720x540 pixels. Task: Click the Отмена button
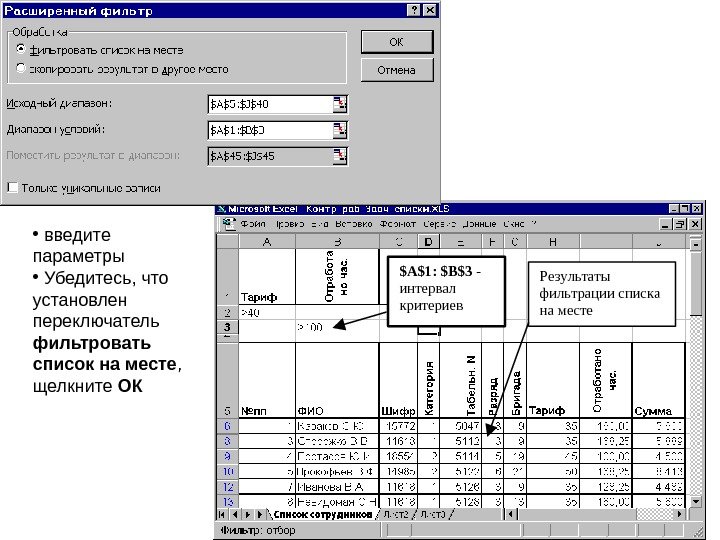(397, 70)
